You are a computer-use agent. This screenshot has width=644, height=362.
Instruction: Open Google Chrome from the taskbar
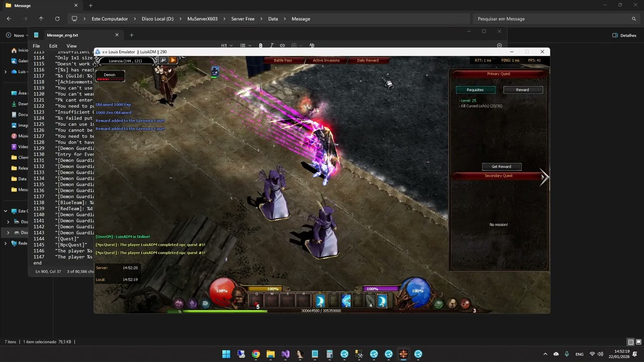coord(256,354)
